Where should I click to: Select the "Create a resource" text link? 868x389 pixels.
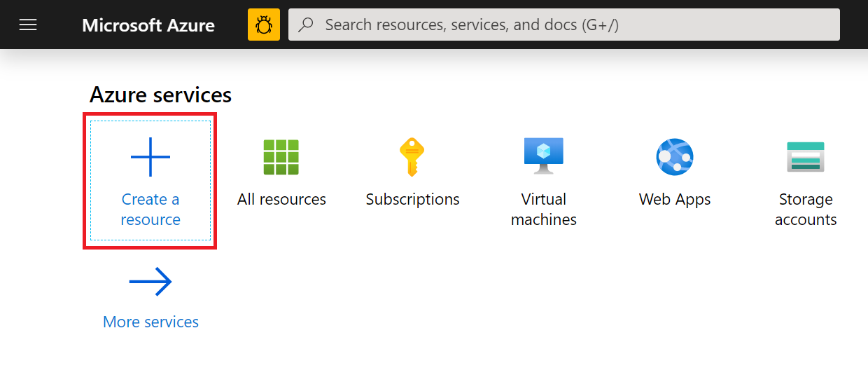150,210
